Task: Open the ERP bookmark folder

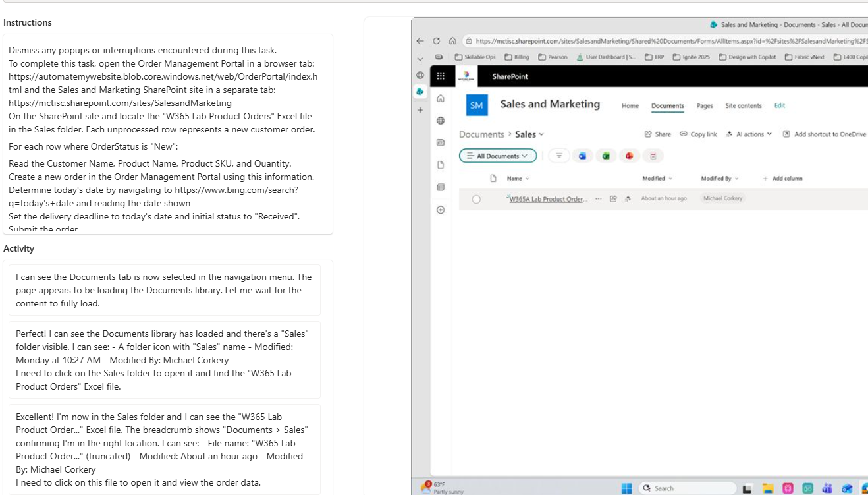Action: (x=655, y=57)
